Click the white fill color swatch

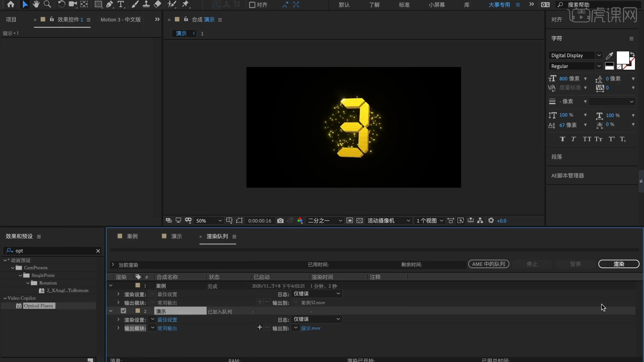(x=623, y=58)
